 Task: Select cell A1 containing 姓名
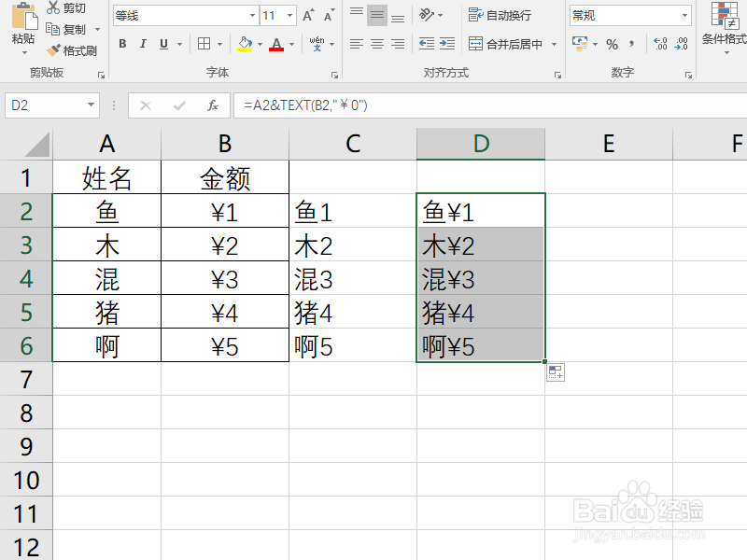(x=107, y=177)
